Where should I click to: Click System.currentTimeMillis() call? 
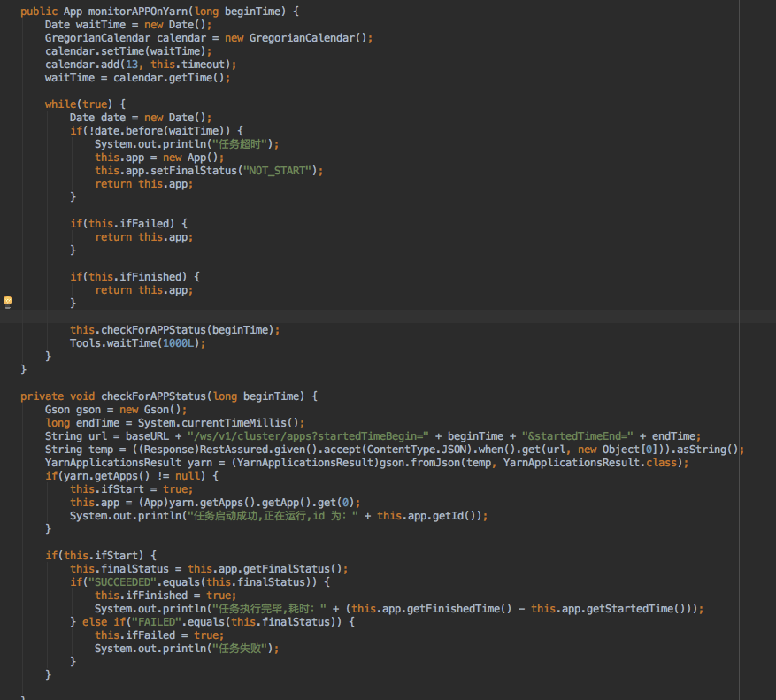point(237,422)
